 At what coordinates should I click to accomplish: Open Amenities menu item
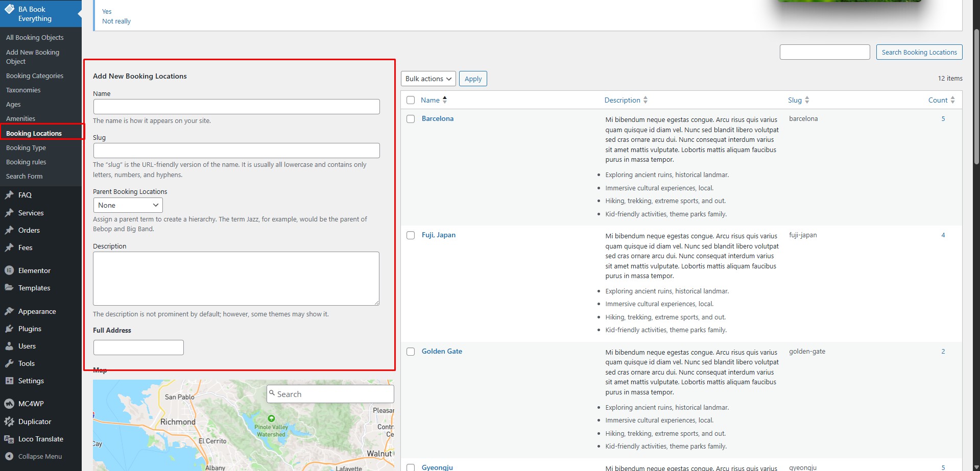point(20,118)
